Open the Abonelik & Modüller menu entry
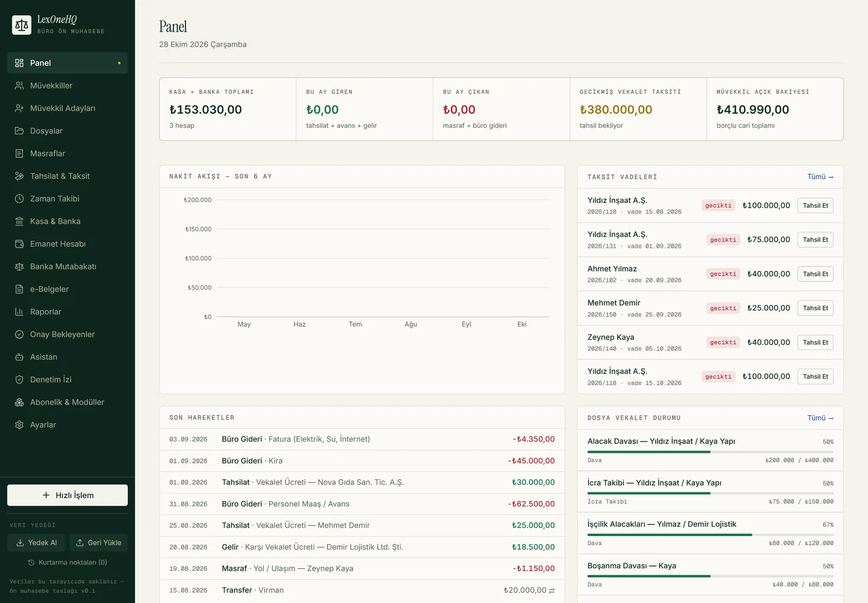 [67, 402]
